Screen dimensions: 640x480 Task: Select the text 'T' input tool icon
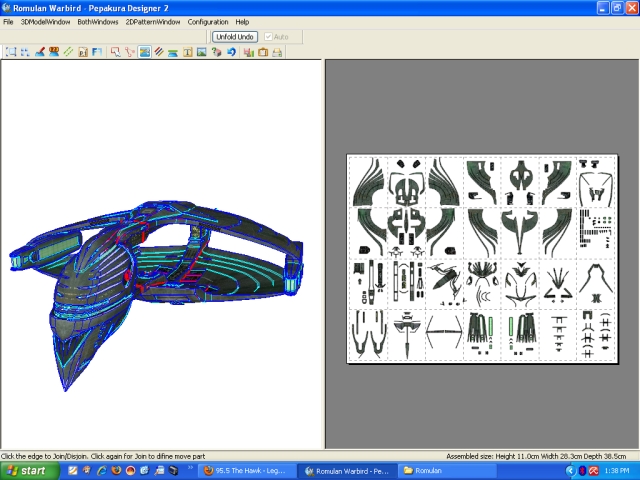[187, 52]
